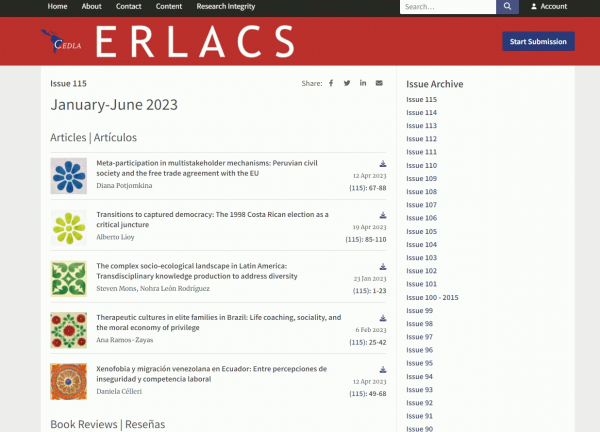Download the socio-ecological landscape article
Screen dimensions: 600x432
(383, 267)
